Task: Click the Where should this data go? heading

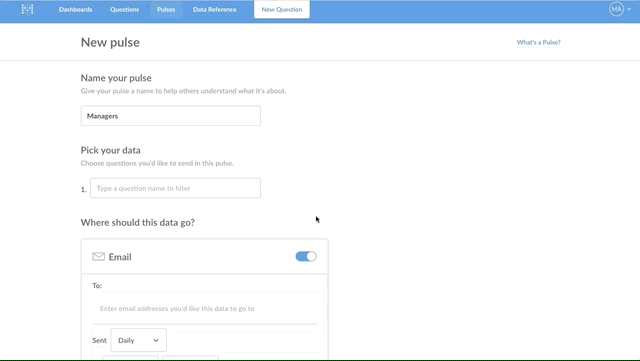Action: click(138, 222)
